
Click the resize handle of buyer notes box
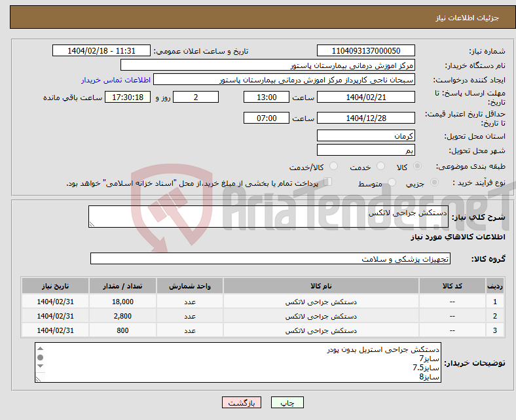coord(38,379)
